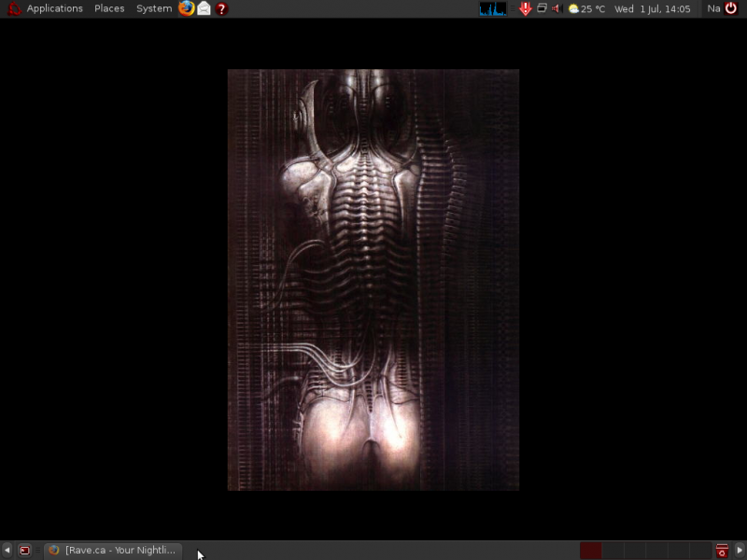Click the overlapping windows tray icon
747x560 pixels.
542,8
